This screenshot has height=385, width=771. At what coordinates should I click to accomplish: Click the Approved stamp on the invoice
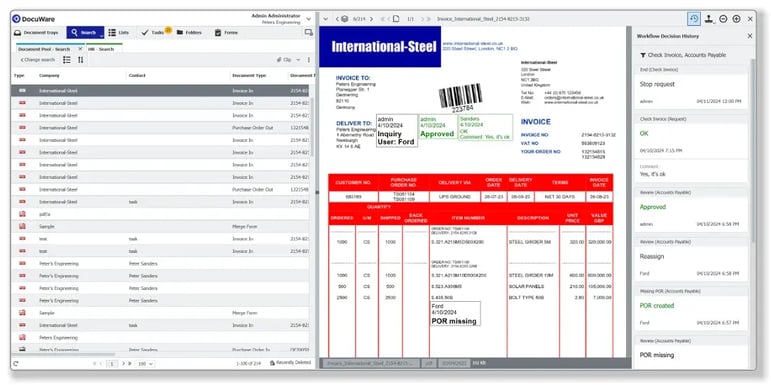click(437, 127)
